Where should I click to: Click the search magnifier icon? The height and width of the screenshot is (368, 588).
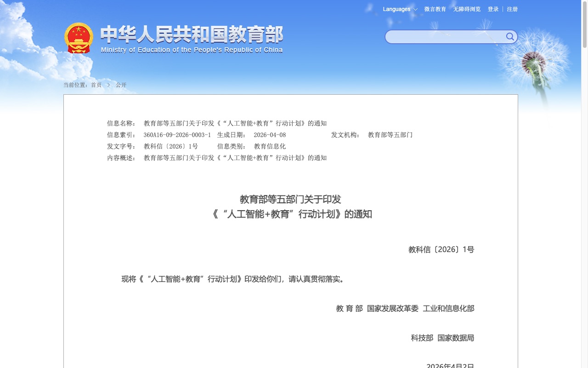tap(510, 37)
